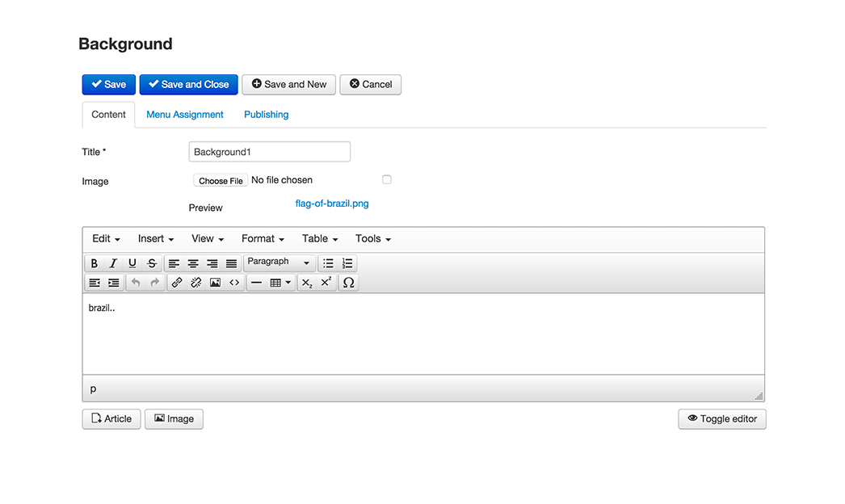Screen dimensions: 845x504
Task: Insert numbered list
Action: click(347, 263)
